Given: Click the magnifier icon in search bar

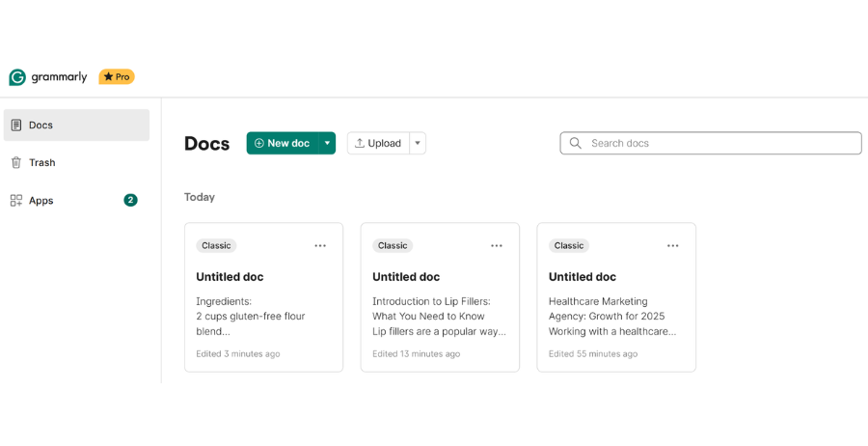Looking at the screenshot, I should tap(576, 143).
